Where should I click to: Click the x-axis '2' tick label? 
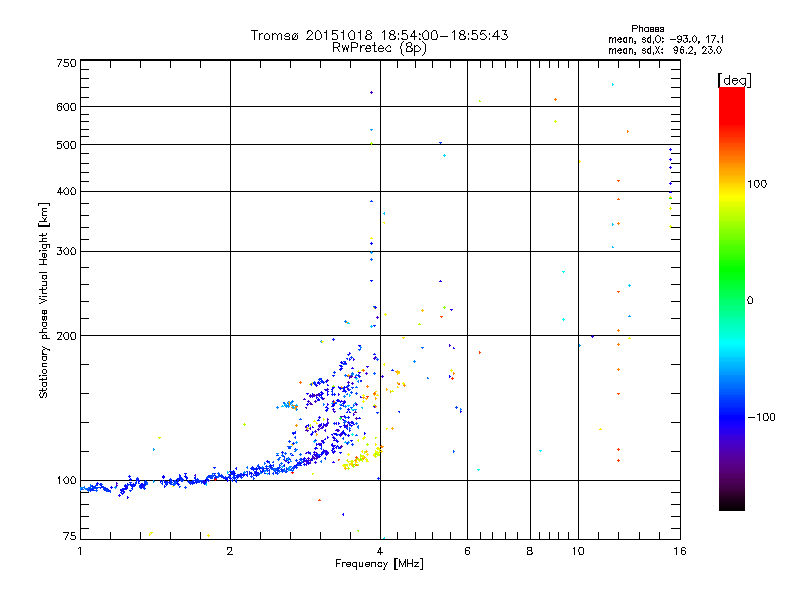click(230, 551)
